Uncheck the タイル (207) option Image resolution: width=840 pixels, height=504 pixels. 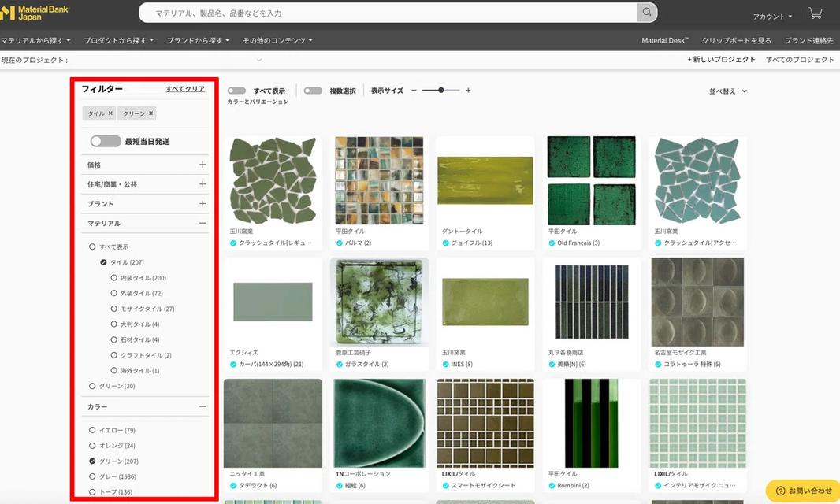coord(103,262)
